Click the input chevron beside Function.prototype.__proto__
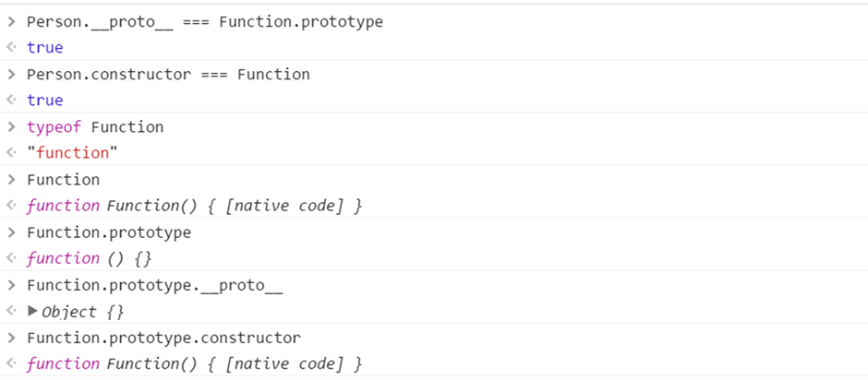This screenshot has width=868, height=380. (11, 285)
